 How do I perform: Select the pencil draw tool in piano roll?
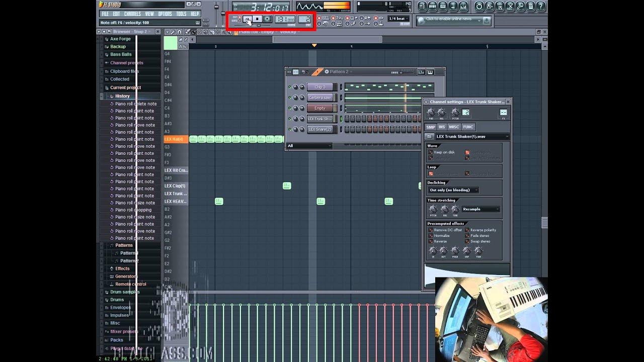click(x=187, y=32)
